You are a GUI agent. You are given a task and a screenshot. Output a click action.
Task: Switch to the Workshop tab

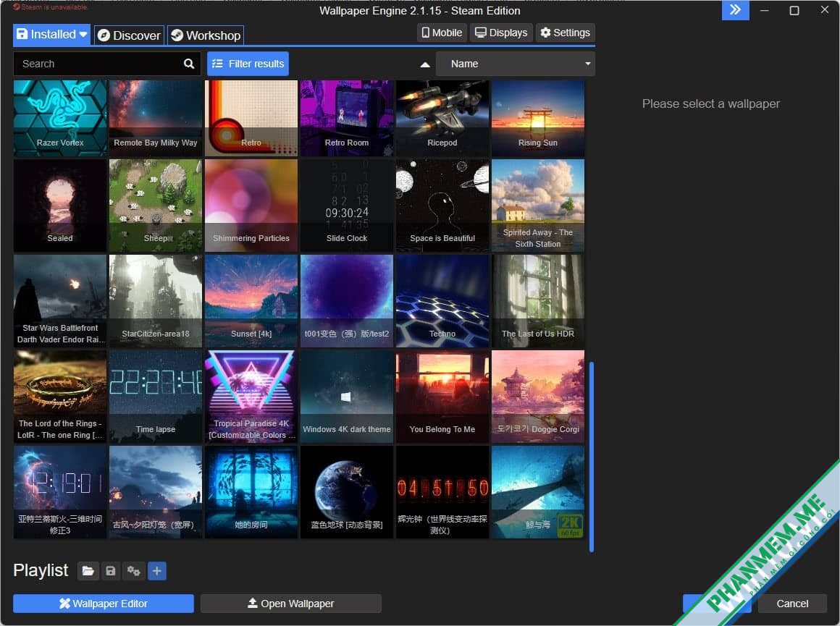click(206, 35)
